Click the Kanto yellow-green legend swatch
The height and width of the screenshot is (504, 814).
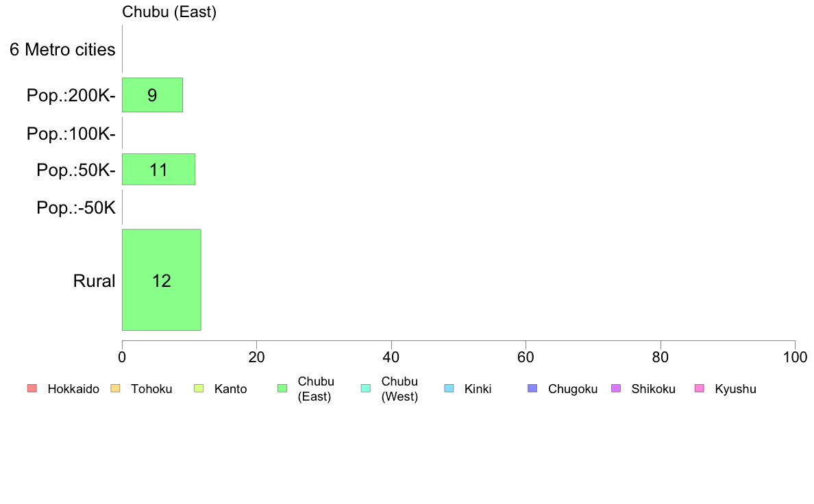[x=199, y=388]
